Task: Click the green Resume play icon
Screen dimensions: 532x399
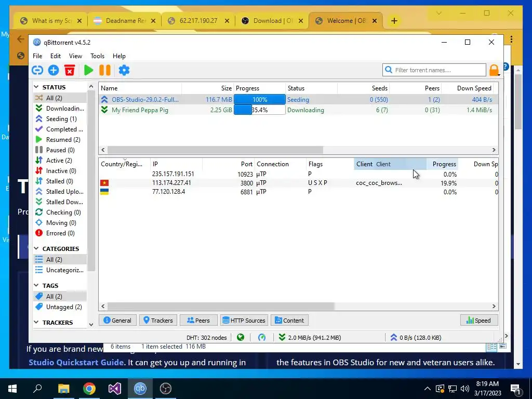Action: (88, 70)
